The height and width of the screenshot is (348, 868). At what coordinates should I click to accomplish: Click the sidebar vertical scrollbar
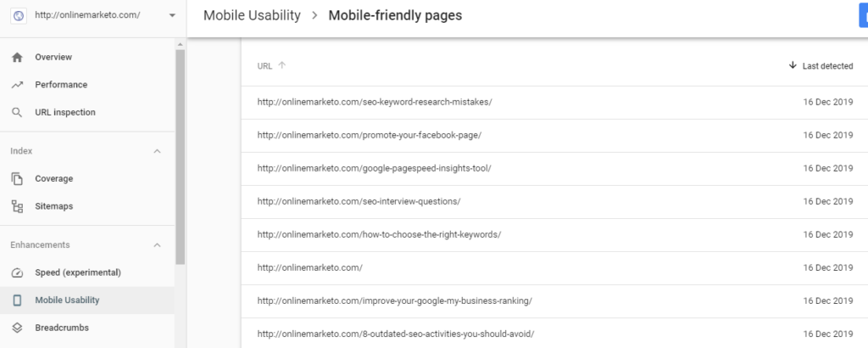coord(180,157)
